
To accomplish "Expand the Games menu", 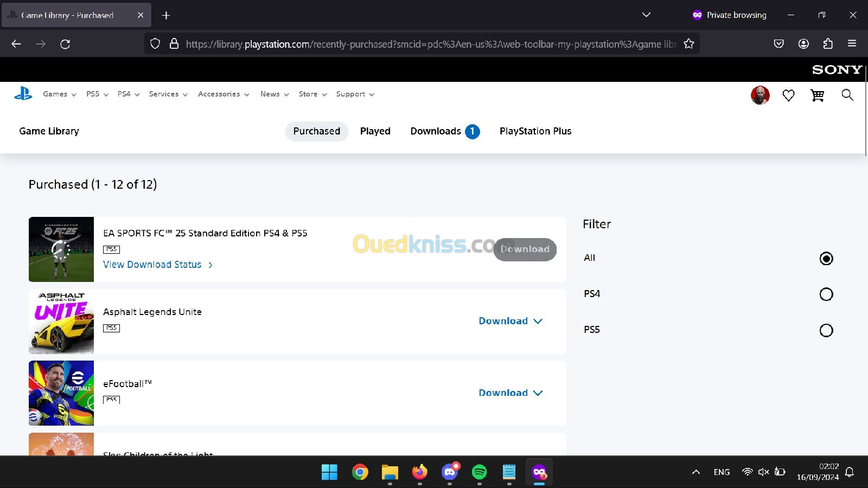I will [60, 94].
